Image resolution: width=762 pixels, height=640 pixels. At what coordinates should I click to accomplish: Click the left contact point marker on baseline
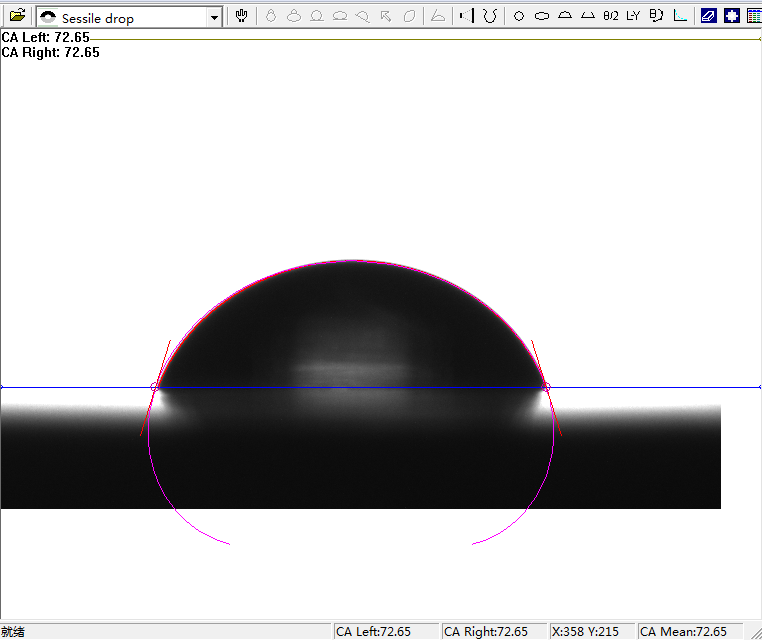tap(154, 387)
